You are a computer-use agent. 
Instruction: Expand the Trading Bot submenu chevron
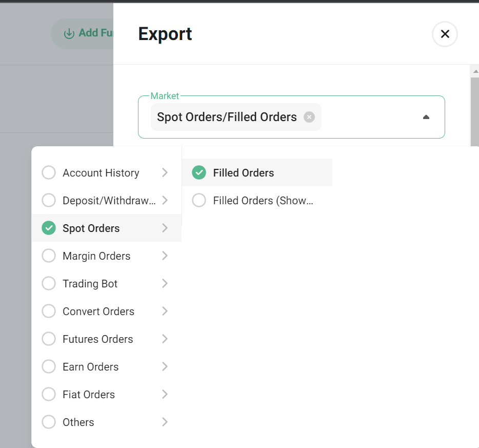click(165, 283)
